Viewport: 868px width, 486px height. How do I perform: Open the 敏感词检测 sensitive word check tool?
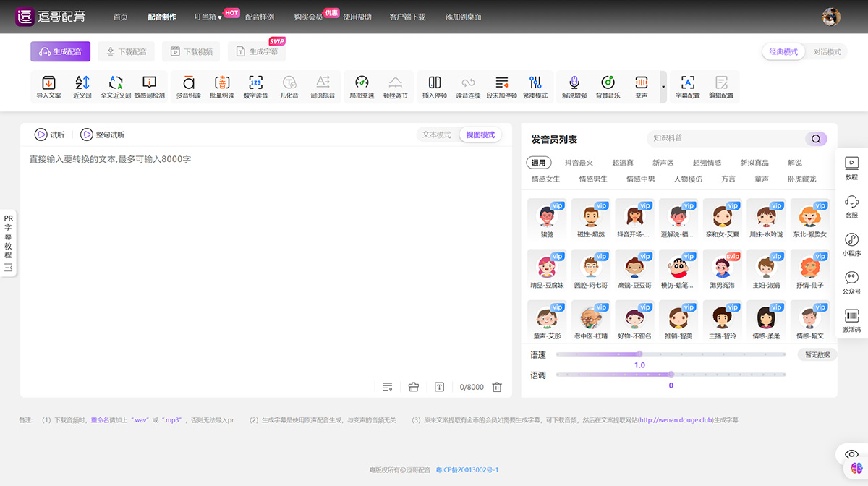(149, 86)
